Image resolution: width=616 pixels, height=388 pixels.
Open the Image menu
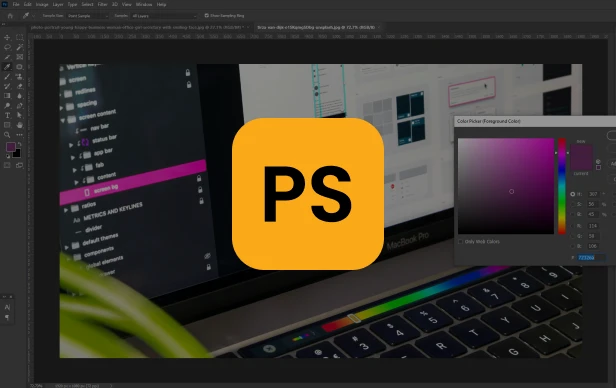(42, 4)
